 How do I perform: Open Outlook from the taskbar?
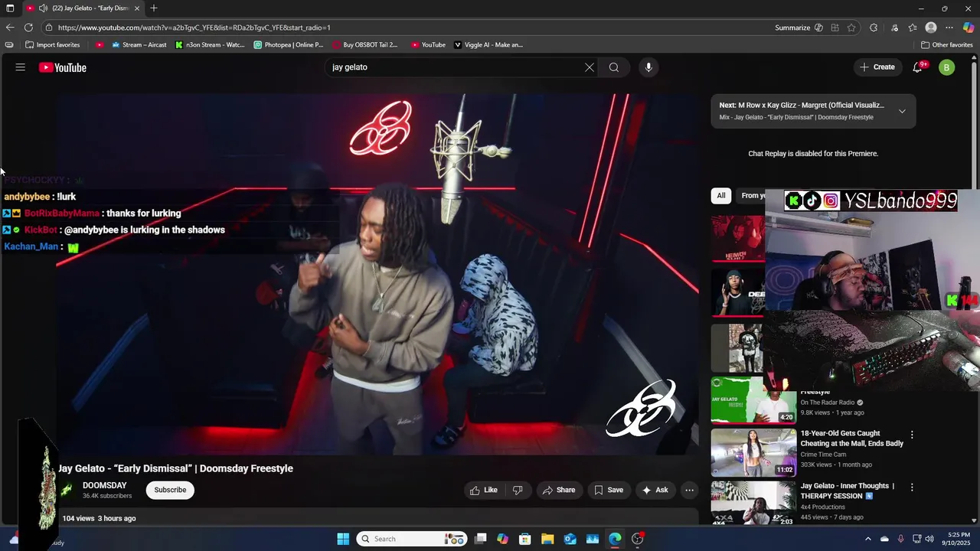(570, 539)
